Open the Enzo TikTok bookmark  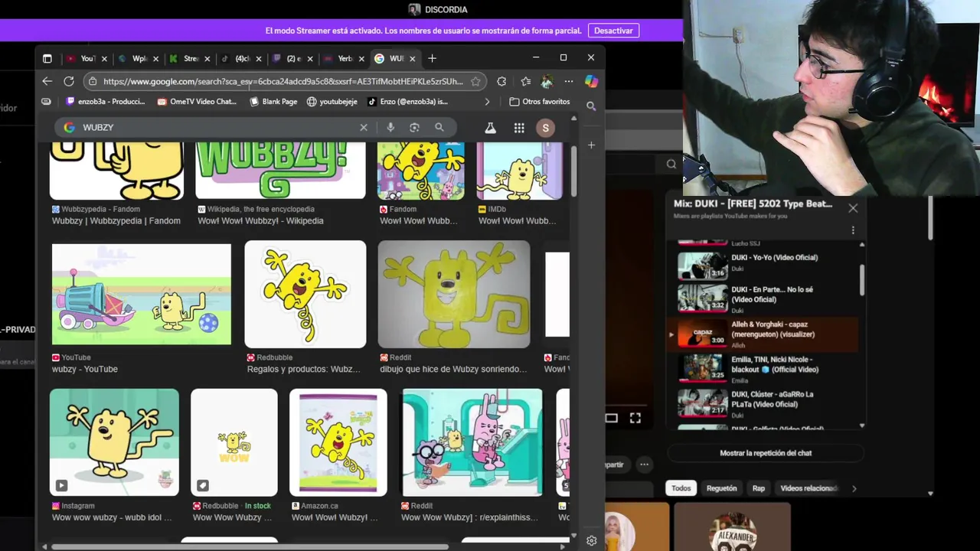click(x=407, y=101)
